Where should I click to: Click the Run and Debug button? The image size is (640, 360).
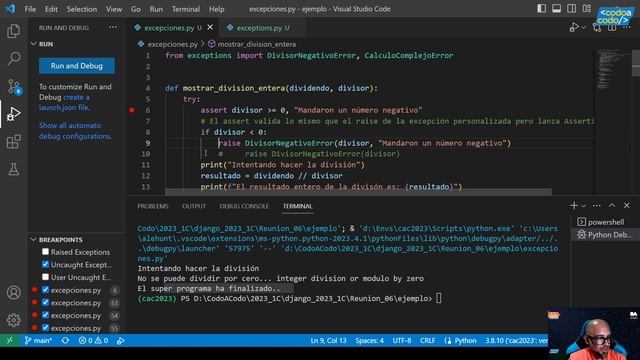click(x=77, y=66)
